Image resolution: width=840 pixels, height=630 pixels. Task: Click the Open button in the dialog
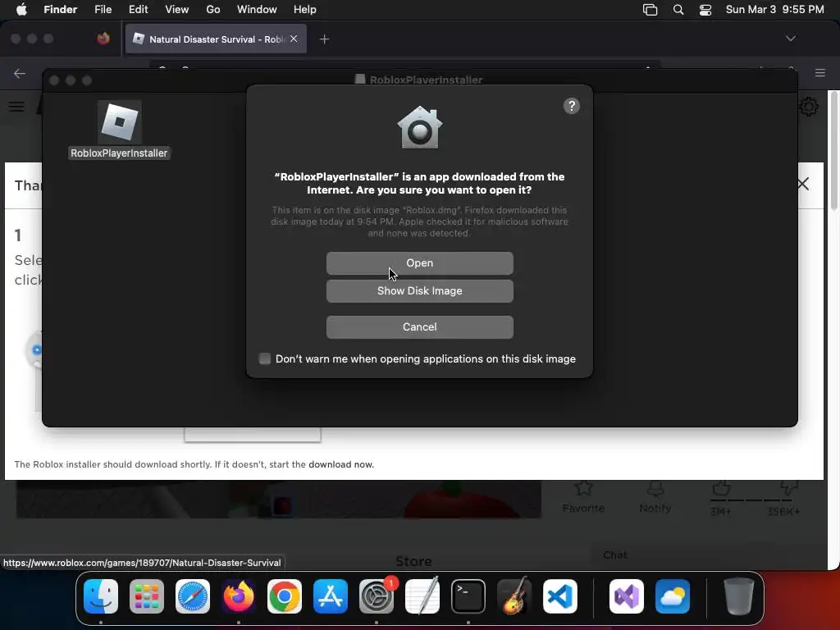click(x=419, y=263)
